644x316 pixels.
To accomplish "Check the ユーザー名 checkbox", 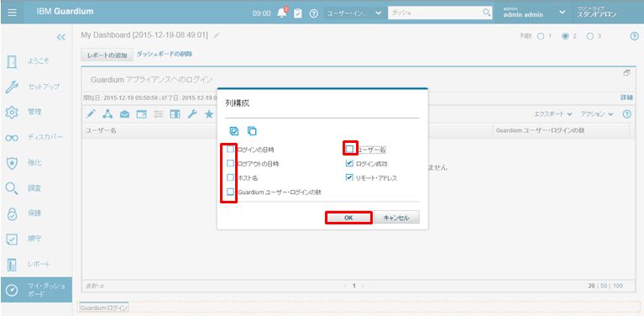I will (x=349, y=149).
